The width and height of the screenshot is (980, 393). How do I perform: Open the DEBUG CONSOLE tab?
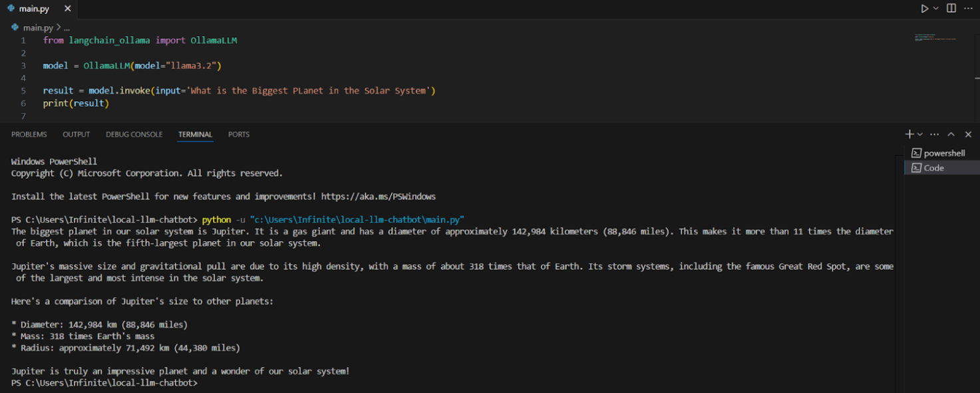click(134, 135)
